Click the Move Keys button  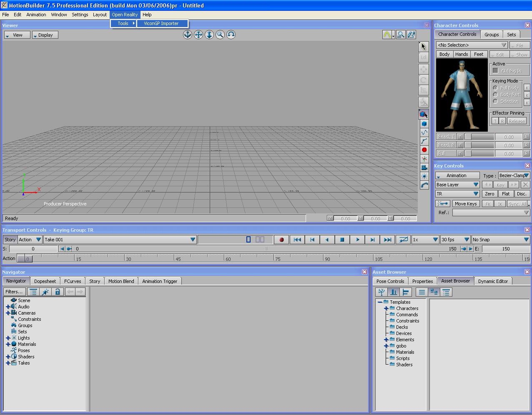point(466,204)
